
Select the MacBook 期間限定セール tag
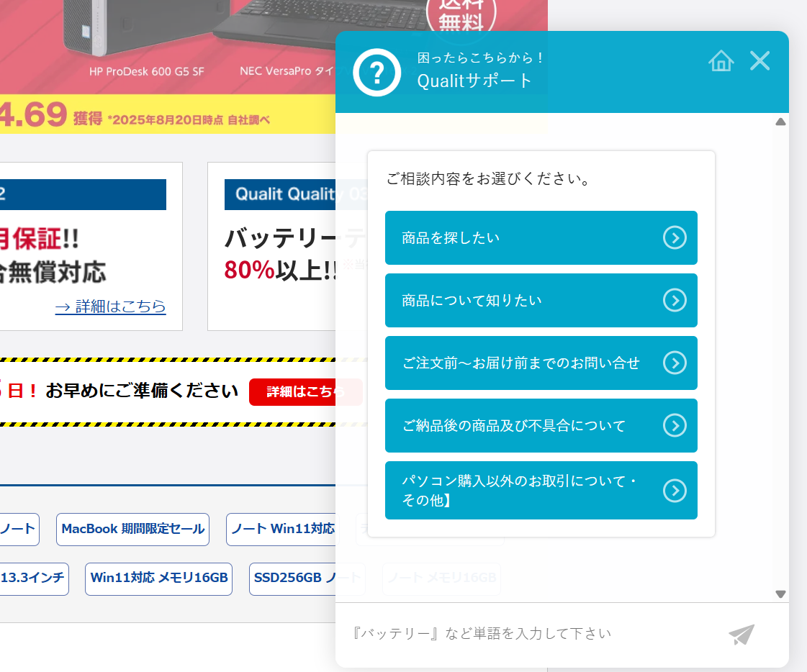click(132, 529)
